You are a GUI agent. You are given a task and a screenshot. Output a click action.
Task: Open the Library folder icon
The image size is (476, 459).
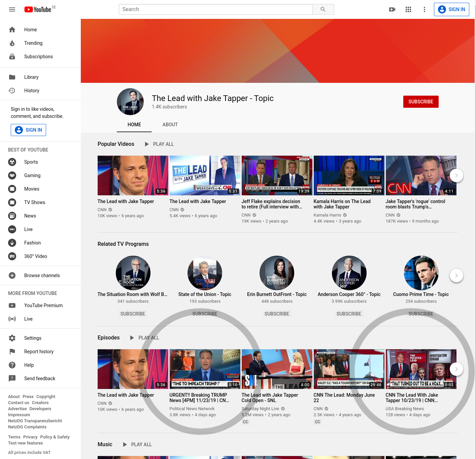tap(12, 77)
